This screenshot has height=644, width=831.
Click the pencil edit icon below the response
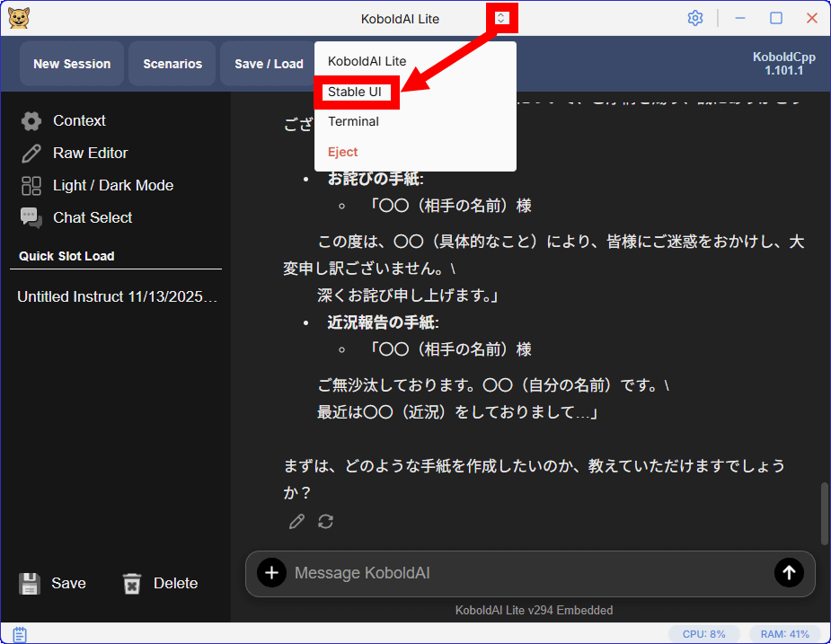296,522
